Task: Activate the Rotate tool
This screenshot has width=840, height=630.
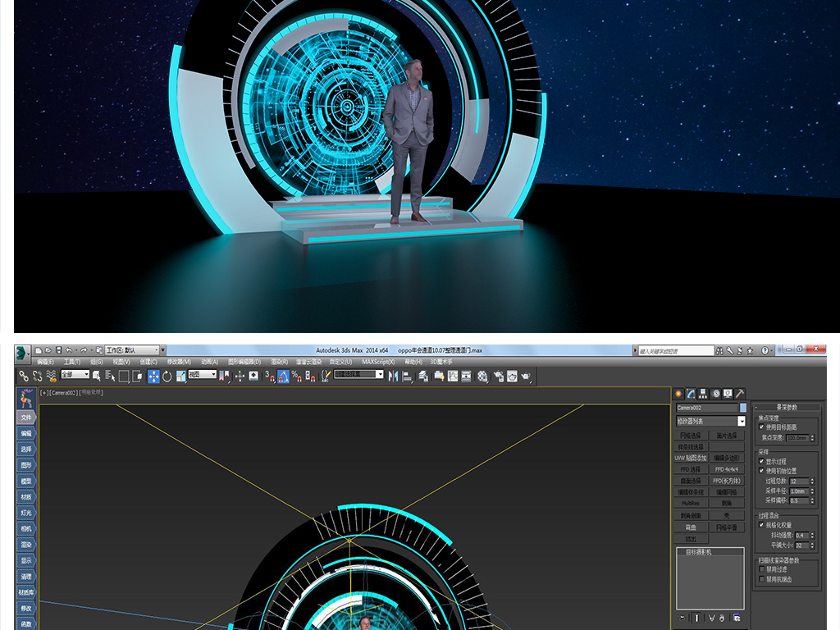Action: coord(167,376)
